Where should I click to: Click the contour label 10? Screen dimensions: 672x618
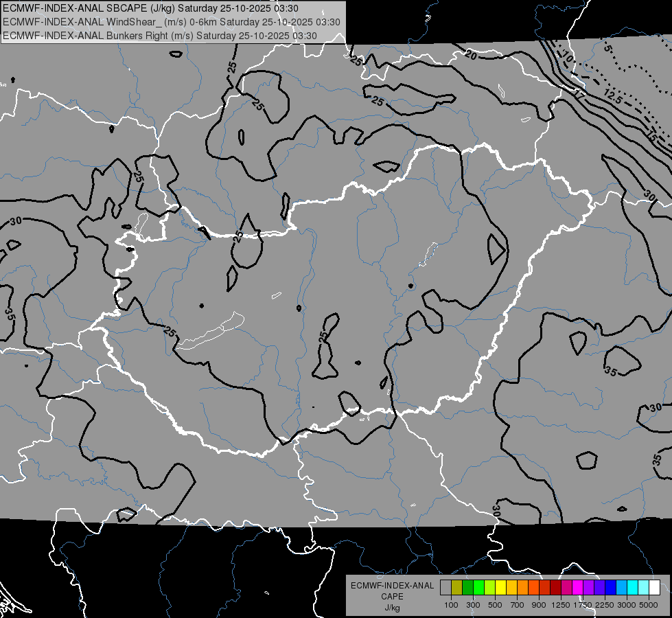coord(566,56)
